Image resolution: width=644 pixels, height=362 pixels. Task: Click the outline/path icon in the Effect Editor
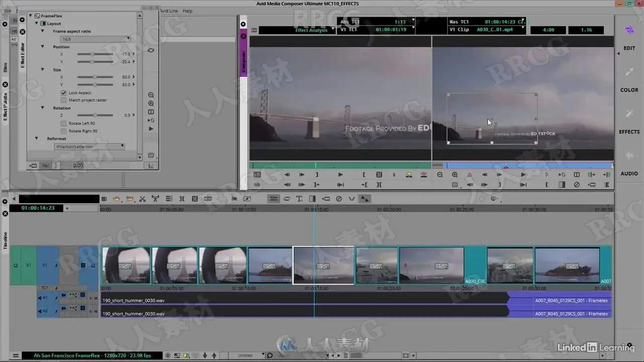150,50
